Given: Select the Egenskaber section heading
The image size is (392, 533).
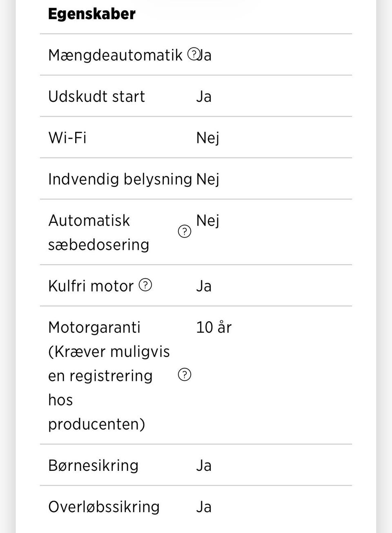Looking at the screenshot, I should point(92,14).
